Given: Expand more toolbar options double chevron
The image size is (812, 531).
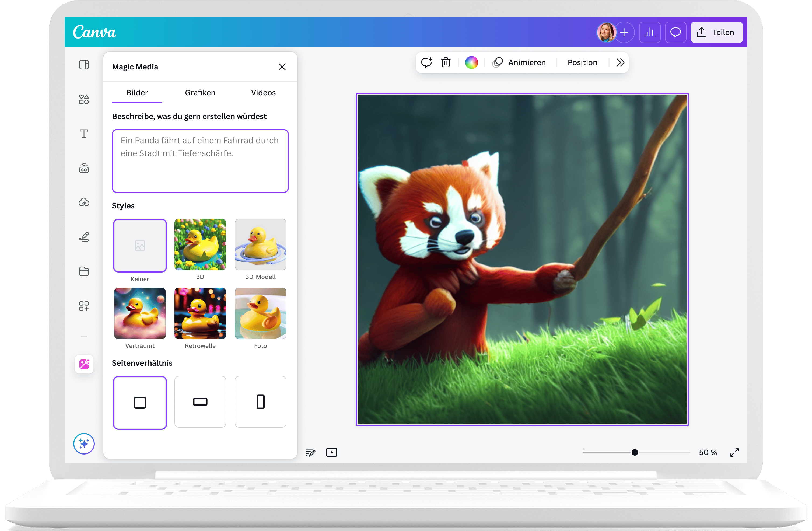Looking at the screenshot, I should click(620, 62).
